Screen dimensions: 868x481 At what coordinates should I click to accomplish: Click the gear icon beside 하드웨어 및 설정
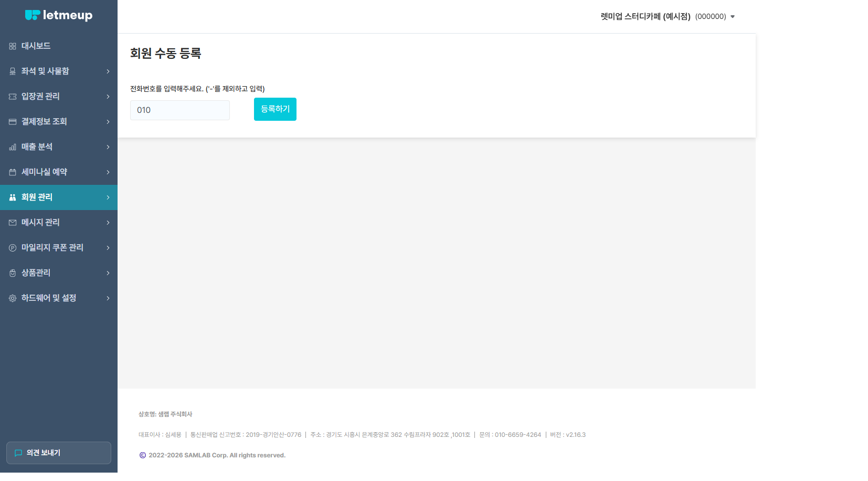tap(13, 298)
